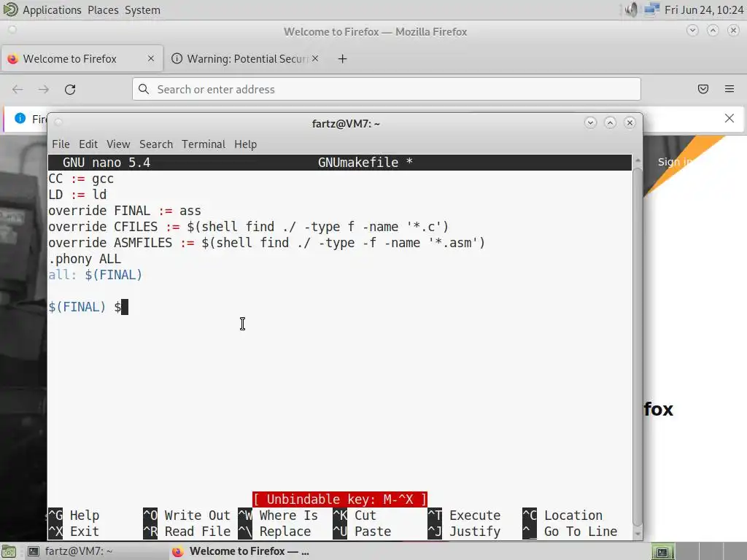The height and width of the screenshot is (560, 747).
Task: Click nano Location shortcut label
Action: point(573,516)
